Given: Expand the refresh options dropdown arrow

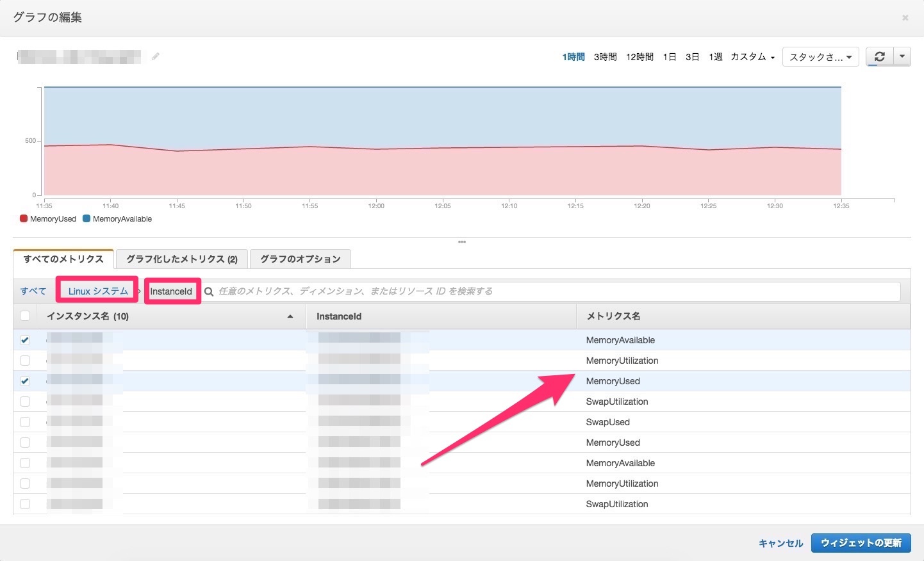Looking at the screenshot, I should pyautogui.click(x=902, y=57).
